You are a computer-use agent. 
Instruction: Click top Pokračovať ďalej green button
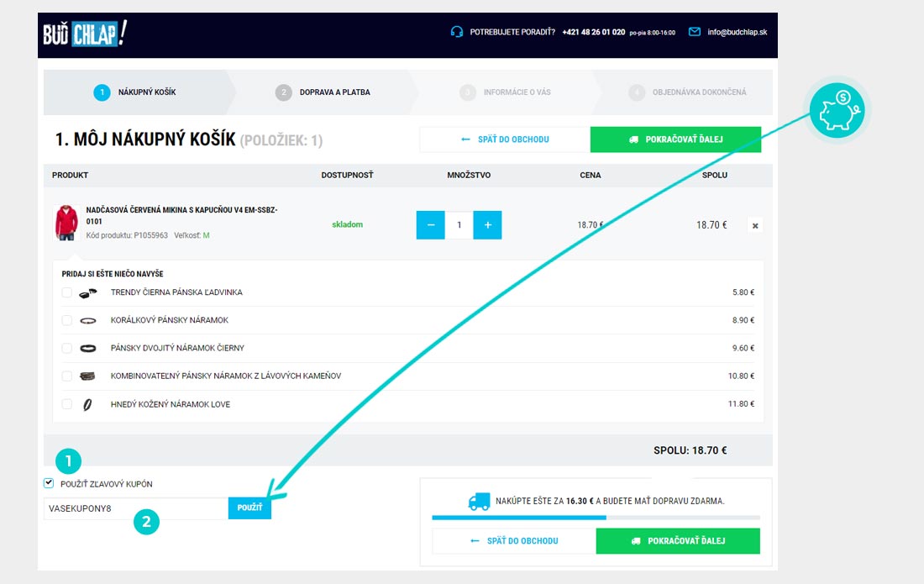pyautogui.click(x=675, y=139)
